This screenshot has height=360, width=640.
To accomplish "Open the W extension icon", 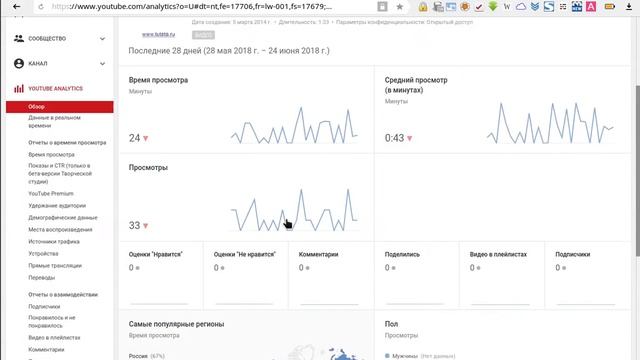I will tap(507, 7).
